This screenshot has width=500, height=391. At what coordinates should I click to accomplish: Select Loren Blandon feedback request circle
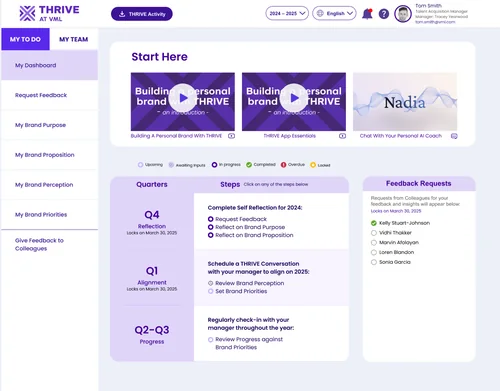(x=374, y=252)
